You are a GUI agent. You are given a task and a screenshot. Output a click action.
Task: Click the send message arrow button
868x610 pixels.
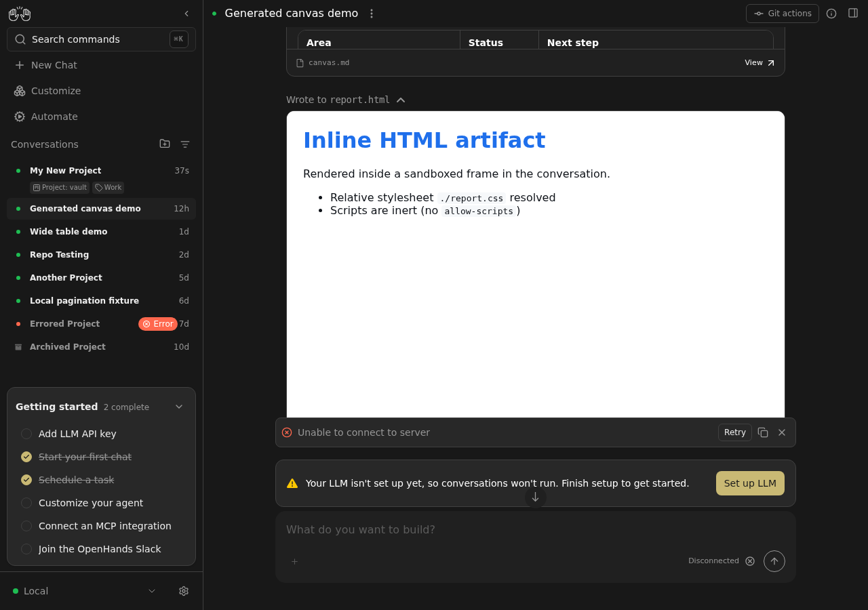pyautogui.click(x=774, y=561)
